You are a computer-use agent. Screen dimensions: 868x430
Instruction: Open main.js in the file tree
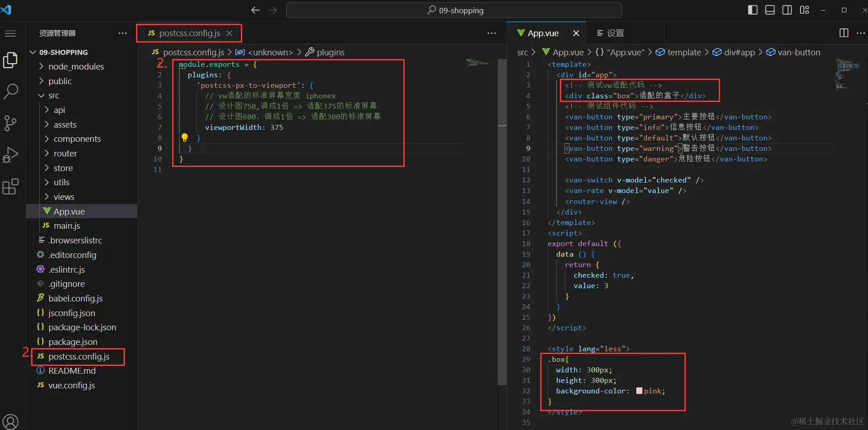tap(82, 226)
